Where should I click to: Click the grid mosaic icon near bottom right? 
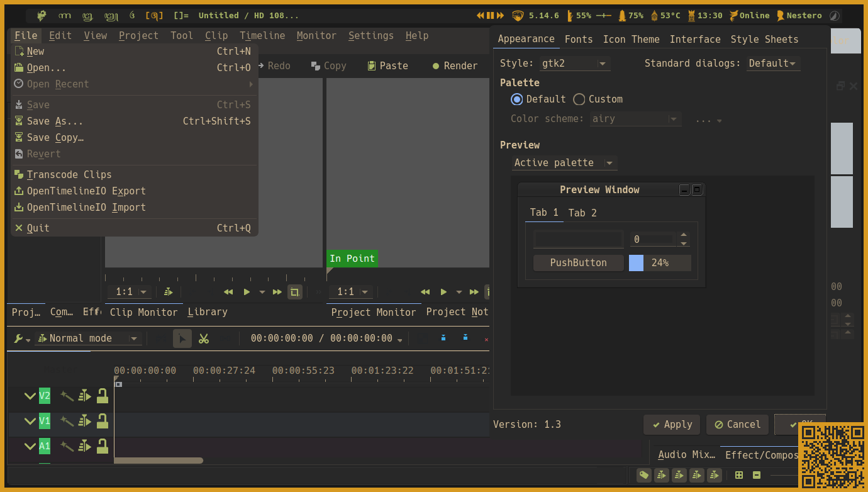738,475
